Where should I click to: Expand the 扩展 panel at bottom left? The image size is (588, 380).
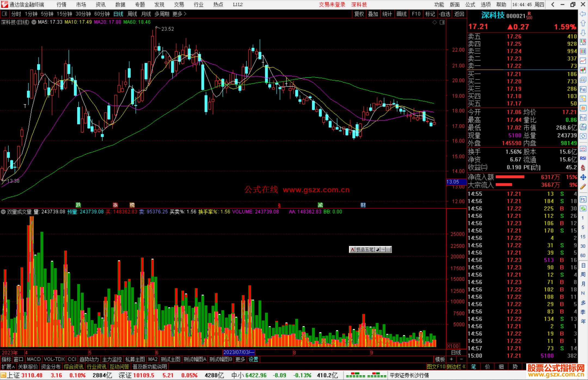point(8,367)
